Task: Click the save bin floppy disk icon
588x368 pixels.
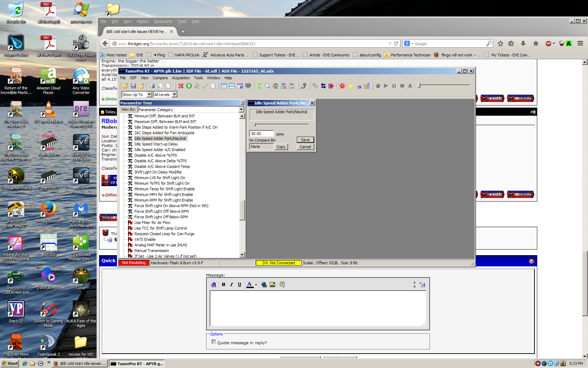Action: (133, 86)
